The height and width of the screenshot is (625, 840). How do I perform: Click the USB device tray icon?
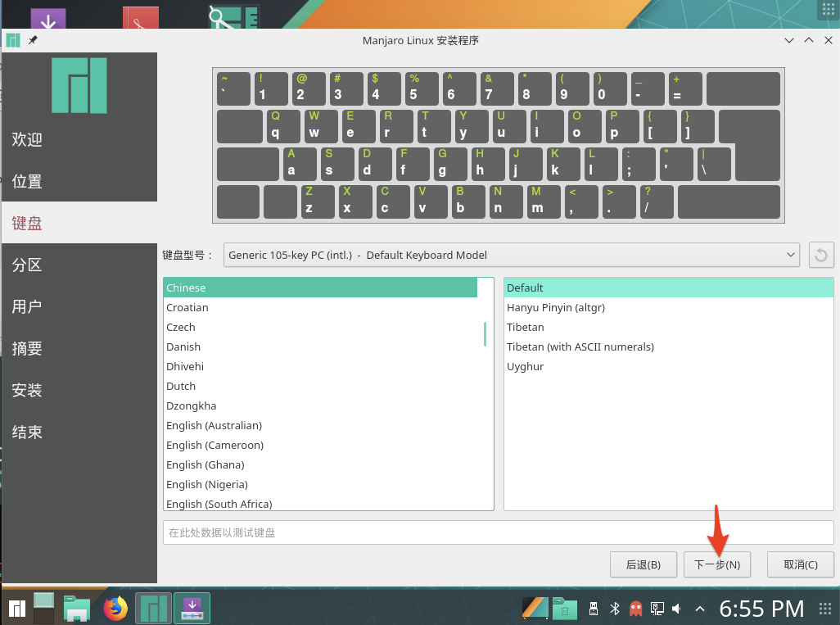click(594, 609)
